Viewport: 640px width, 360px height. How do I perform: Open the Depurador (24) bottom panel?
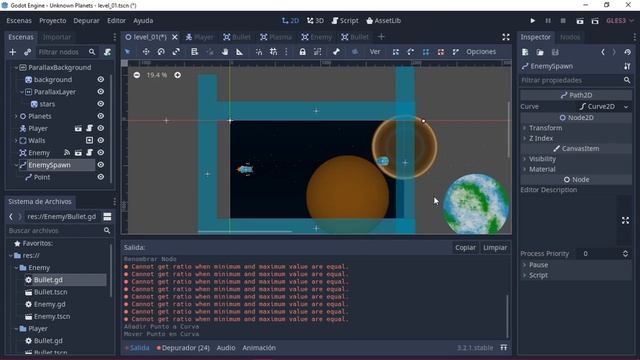tap(183, 348)
